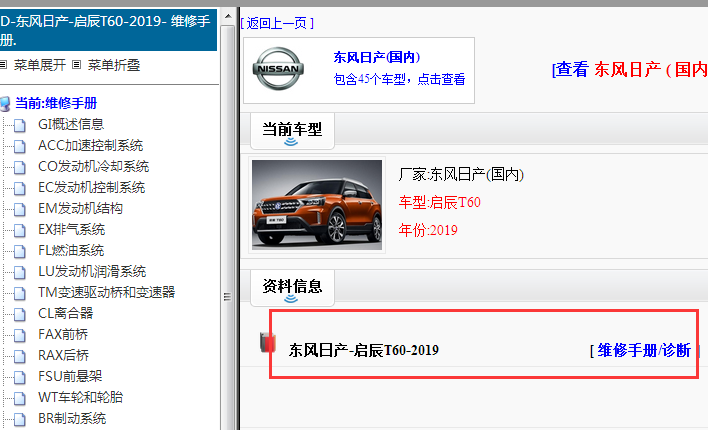This screenshot has height=430, width=708.
Task: Open ACC加速控制系统 section
Action: pos(90,145)
